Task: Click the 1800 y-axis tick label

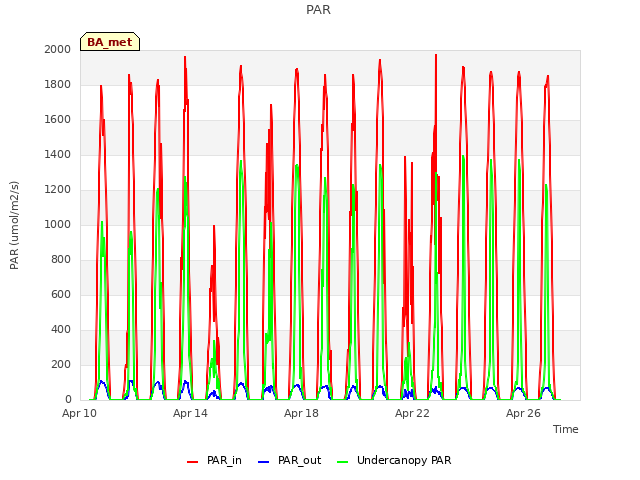Action: pyautogui.click(x=58, y=84)
